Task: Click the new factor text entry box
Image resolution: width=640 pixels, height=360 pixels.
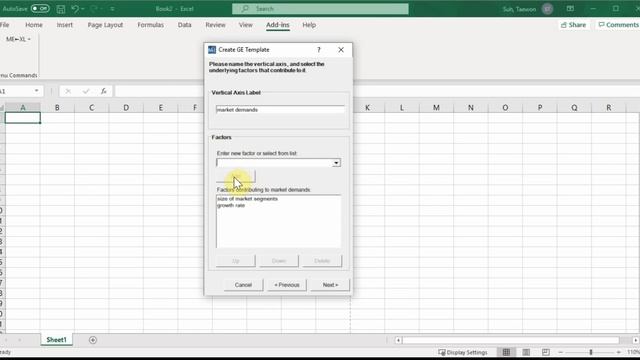Action: 274,163
